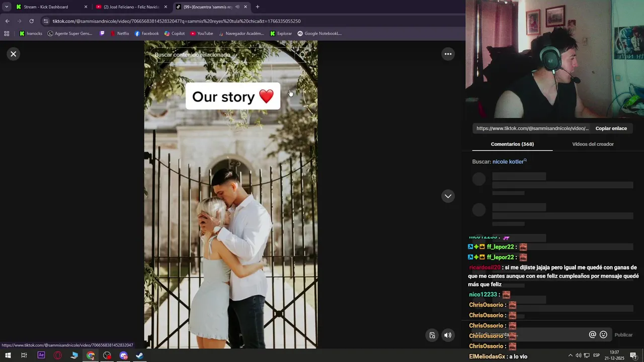Open the 'nicole kotler' search suggestion link
This screenshot has height=362, width=644.
coord(509,161)
